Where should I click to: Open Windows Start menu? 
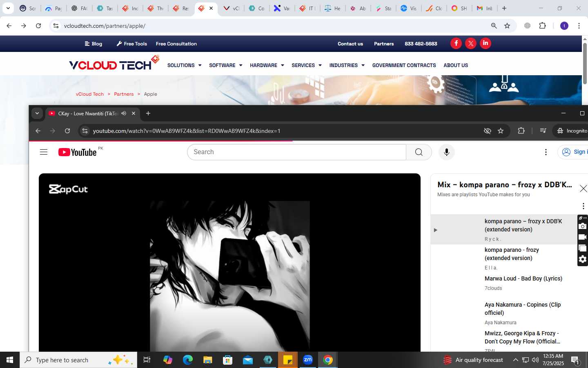(x=10, y=360)
